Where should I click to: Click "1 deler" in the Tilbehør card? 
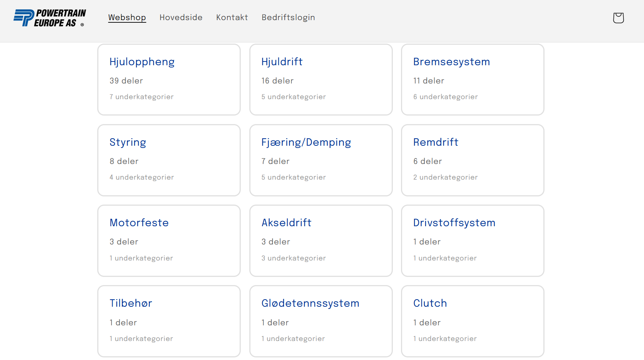coord(123,323)
